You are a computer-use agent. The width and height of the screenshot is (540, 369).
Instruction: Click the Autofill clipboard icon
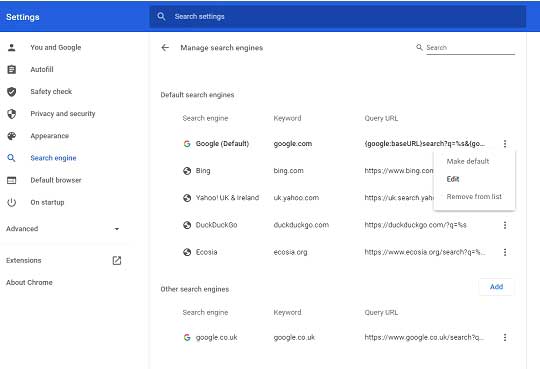pos(12,70)
